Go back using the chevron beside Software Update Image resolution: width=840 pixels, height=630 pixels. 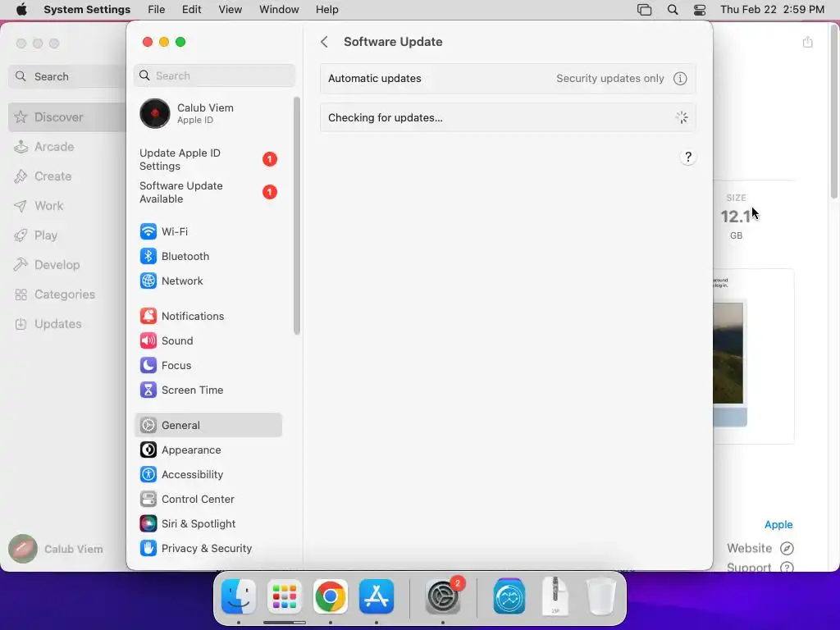coord(324,42)
